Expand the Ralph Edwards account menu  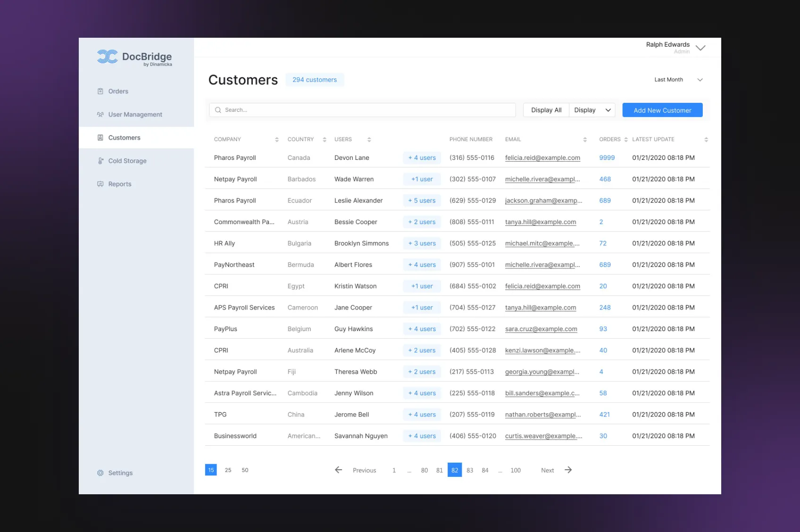(700, 48)
